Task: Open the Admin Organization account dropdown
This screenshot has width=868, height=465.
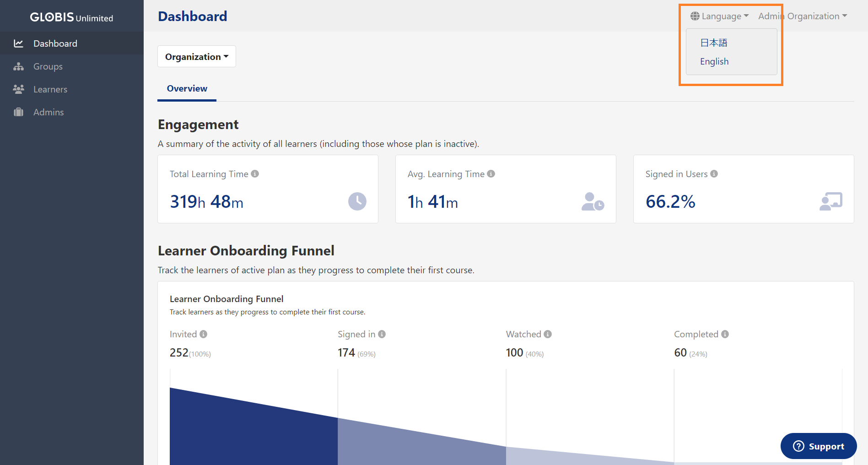Action: pyautogui.click(x=803, y=16)
